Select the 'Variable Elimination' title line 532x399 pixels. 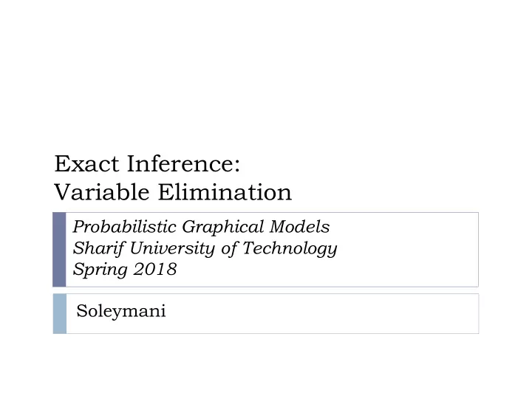[x=173, y=192]
